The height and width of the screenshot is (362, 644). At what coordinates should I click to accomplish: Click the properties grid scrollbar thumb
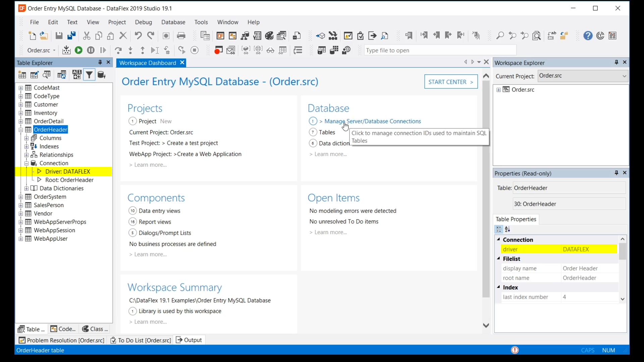pyautogui.click(x=623, y=251)
